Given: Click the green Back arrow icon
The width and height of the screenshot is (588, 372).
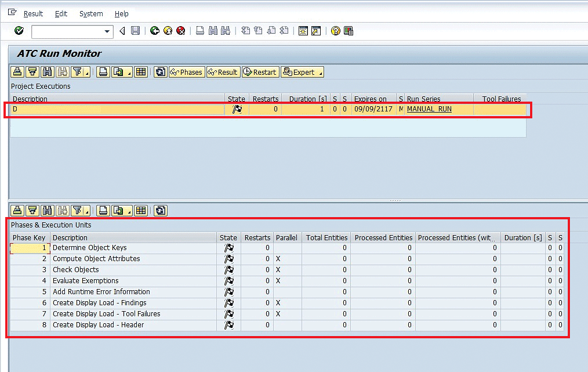Looking at the screenshot, I should tap(154, 31).
